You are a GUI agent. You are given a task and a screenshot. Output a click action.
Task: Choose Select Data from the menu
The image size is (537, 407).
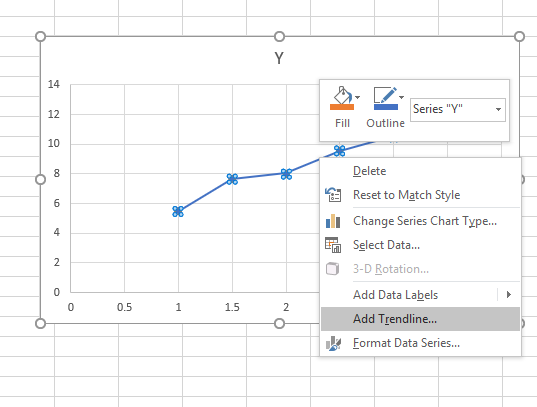[x=421, y=245]
